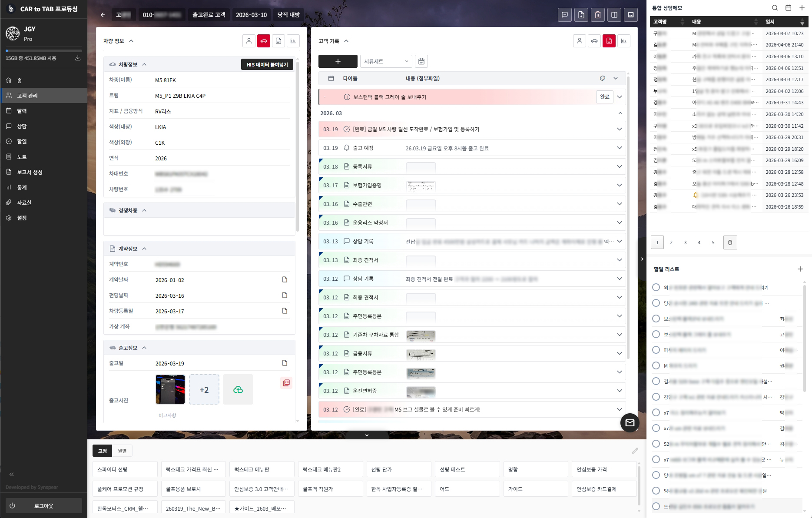The width and height of the screenshot is (812, 518).
Task: Open the mail floating button
Action: pyautogui.click(x=630, y=422)
